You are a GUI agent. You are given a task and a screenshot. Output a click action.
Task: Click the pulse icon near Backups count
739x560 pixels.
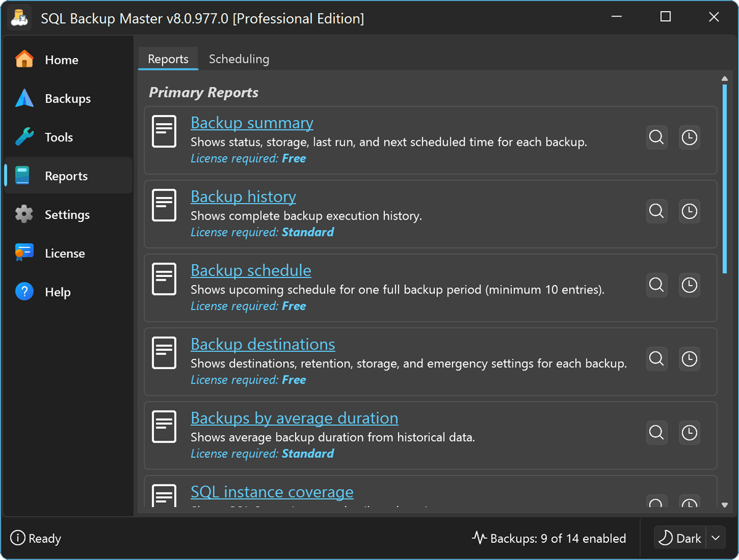(480, 538)
